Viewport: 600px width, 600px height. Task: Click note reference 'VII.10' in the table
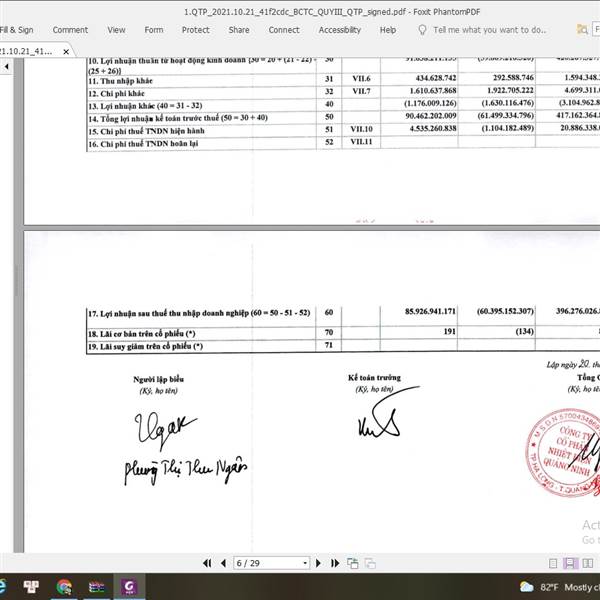pos(361,129)
